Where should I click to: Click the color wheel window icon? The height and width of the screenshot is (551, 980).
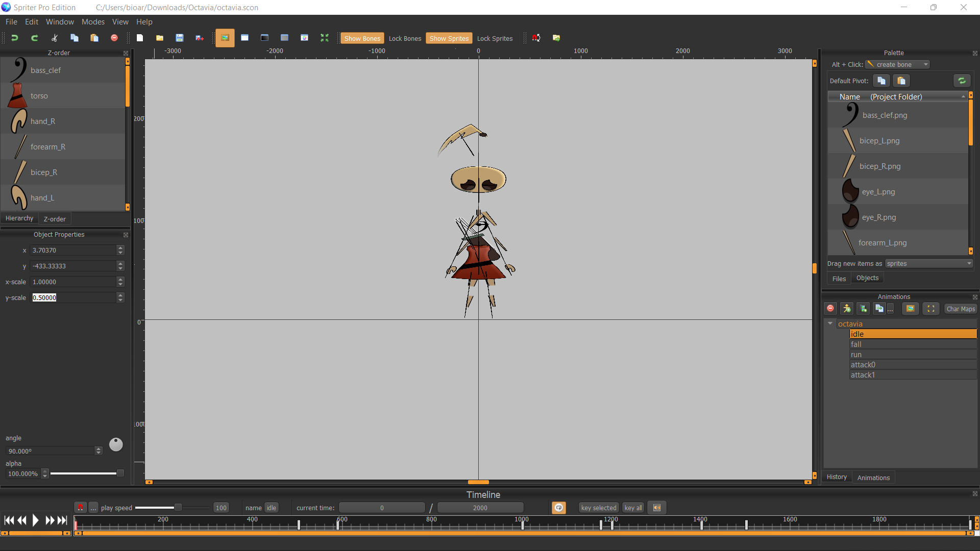(x=305, y=38)
